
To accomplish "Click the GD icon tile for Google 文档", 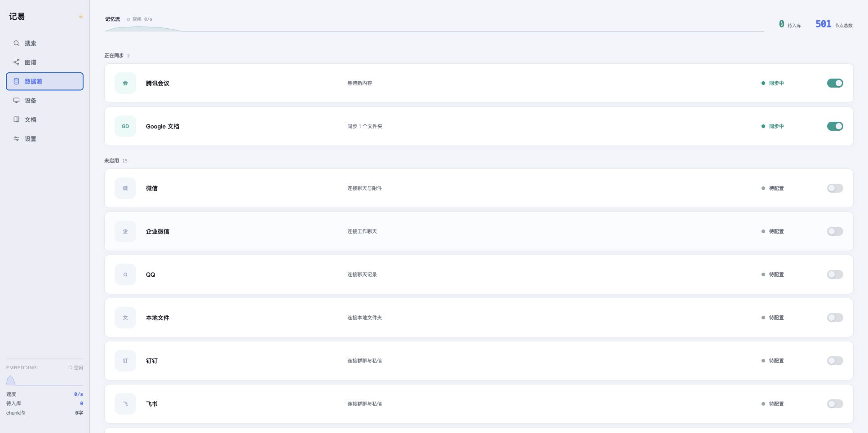I will [125, 126].
